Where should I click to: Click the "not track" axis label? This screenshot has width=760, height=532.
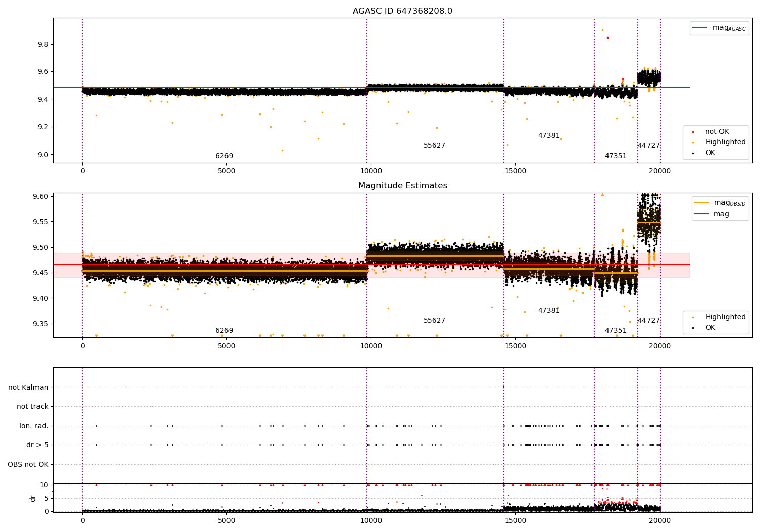tap(32, 406)
